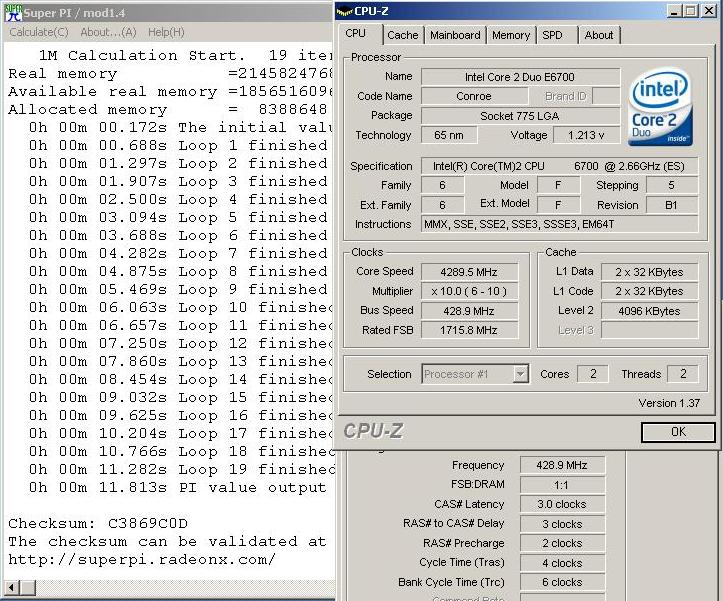
Task: Click the CAS# Latency value '3.0 clocks'
Action: (562, 504)
